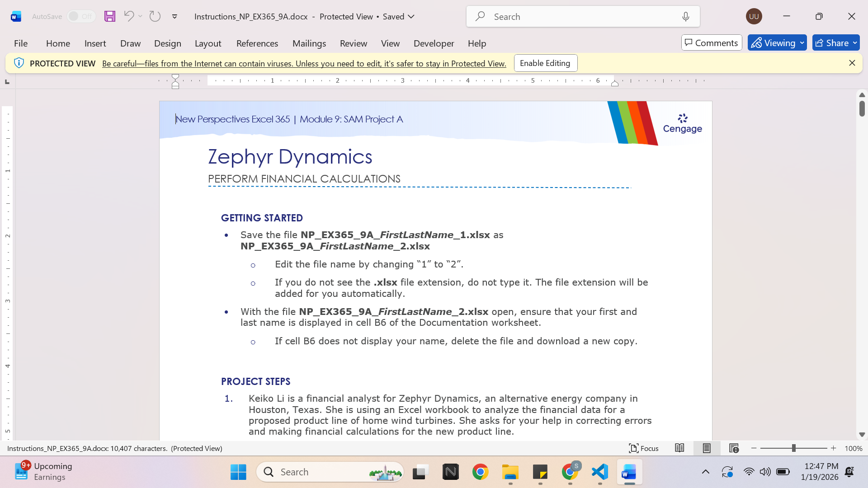Viewport: 868px width, 488px height.
Task: Click the Redo icon
Action: [155, 16]
